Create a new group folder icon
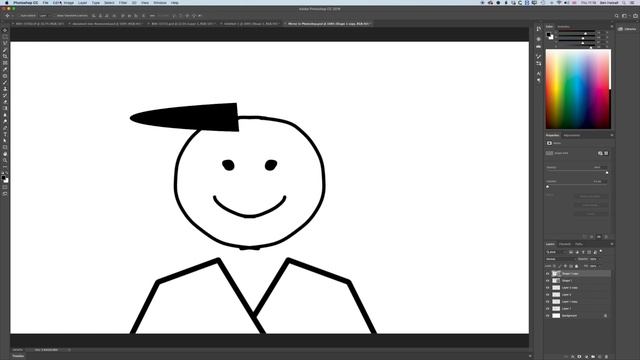 [x=593, y=357]
